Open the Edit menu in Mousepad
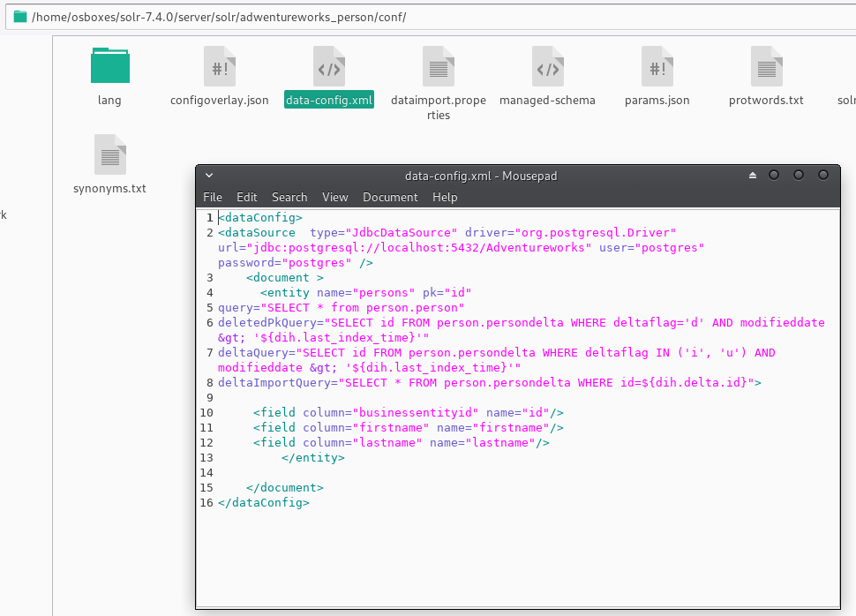856x616 pixels. click(x=246, y=197)
